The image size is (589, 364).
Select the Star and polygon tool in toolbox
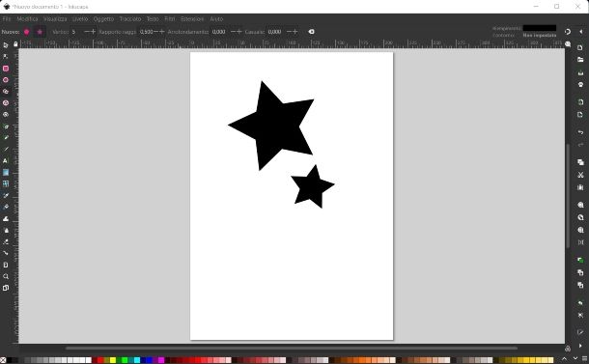coord(6,92)
